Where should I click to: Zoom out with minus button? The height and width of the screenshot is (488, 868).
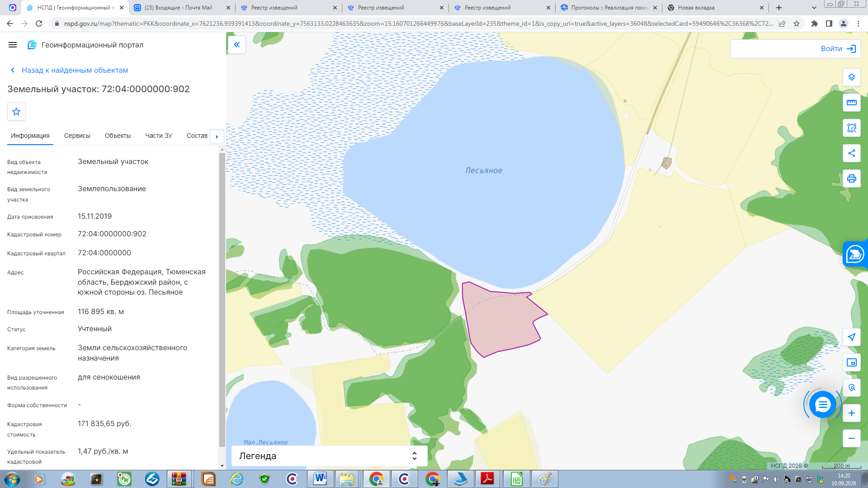pos(852,438)
